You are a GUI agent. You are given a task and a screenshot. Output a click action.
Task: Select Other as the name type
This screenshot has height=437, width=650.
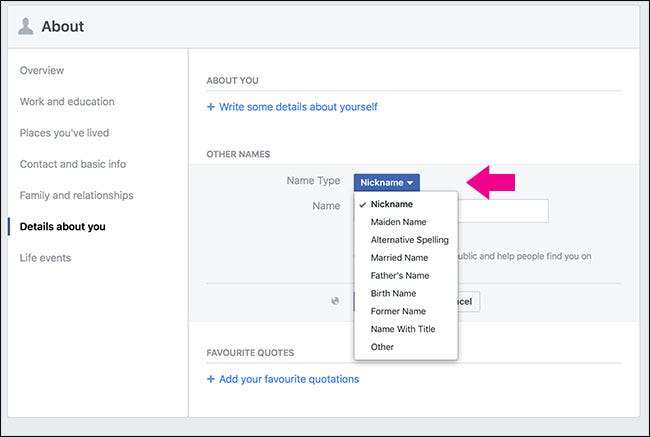pos(382,347)
